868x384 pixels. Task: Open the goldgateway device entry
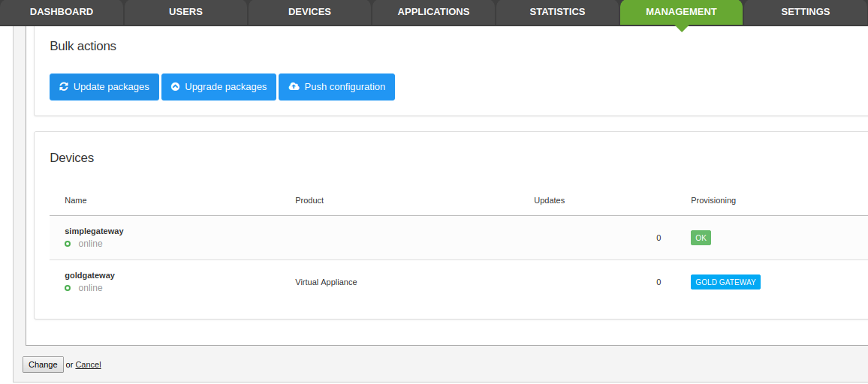(x=89, y=275)
